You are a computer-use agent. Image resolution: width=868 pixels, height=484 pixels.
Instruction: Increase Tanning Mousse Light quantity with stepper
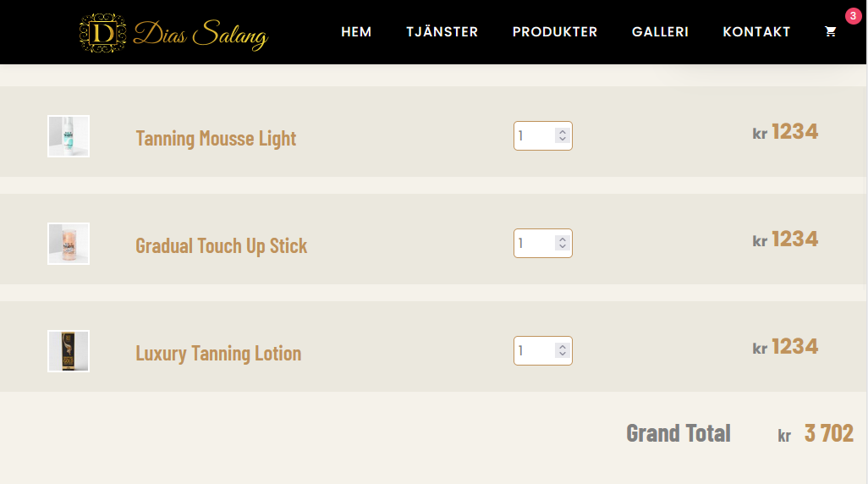pyautogui.click(x=563, y=132)
